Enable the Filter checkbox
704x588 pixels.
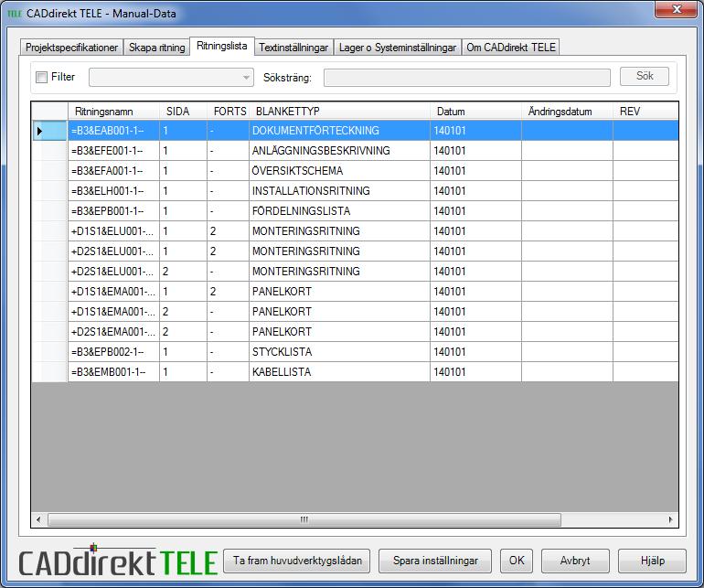41,77
